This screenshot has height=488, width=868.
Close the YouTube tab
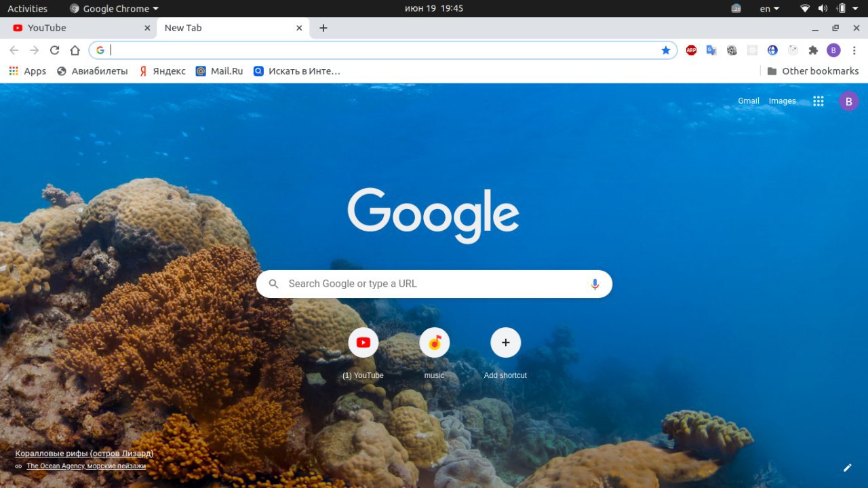(x=147, y=28)
